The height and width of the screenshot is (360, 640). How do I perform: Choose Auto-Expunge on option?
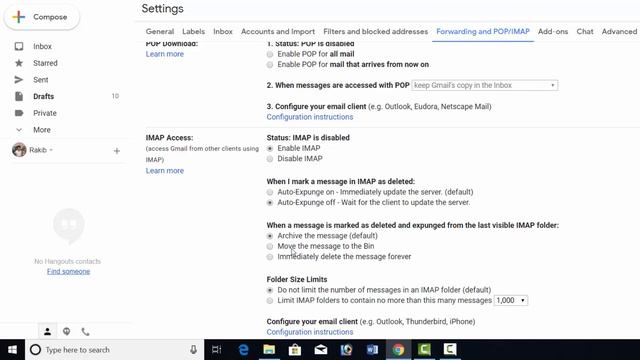tap(270, 192)
